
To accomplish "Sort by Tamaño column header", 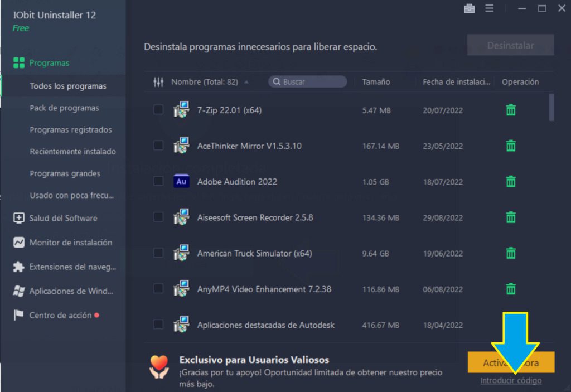I will click(x=376, y=82).
